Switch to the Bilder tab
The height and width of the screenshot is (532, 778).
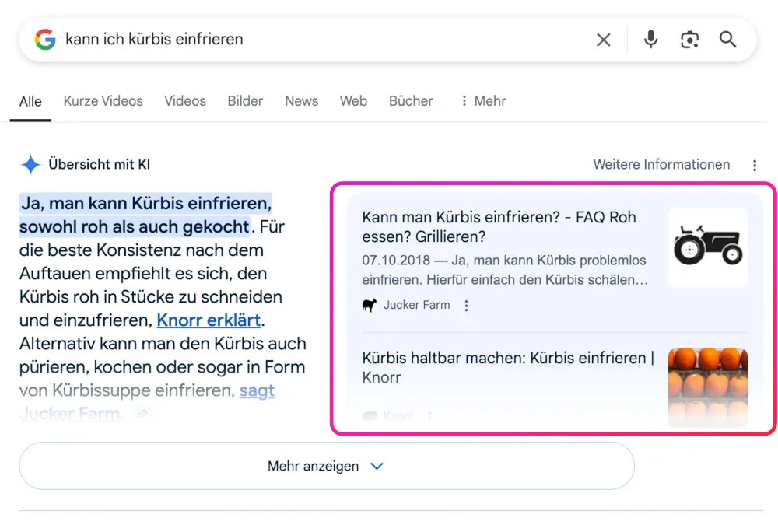[245, 101]
